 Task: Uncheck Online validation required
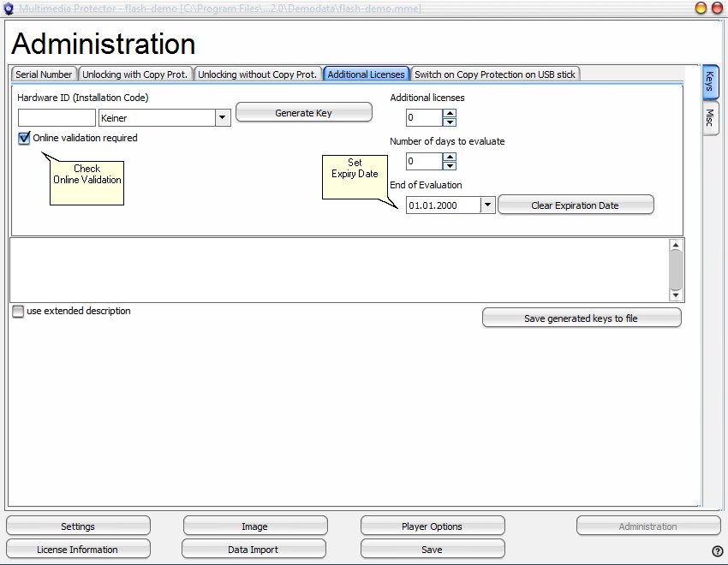[x=24, y=138]
